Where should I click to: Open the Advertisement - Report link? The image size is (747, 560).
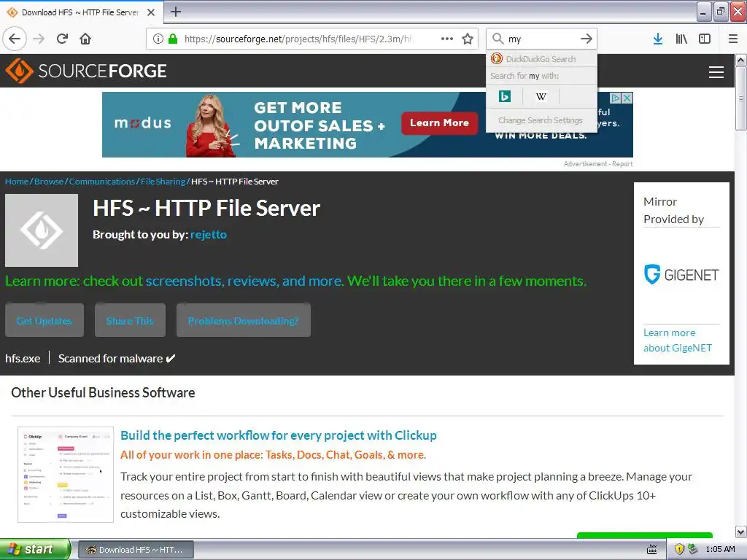(x=598, y=164)
